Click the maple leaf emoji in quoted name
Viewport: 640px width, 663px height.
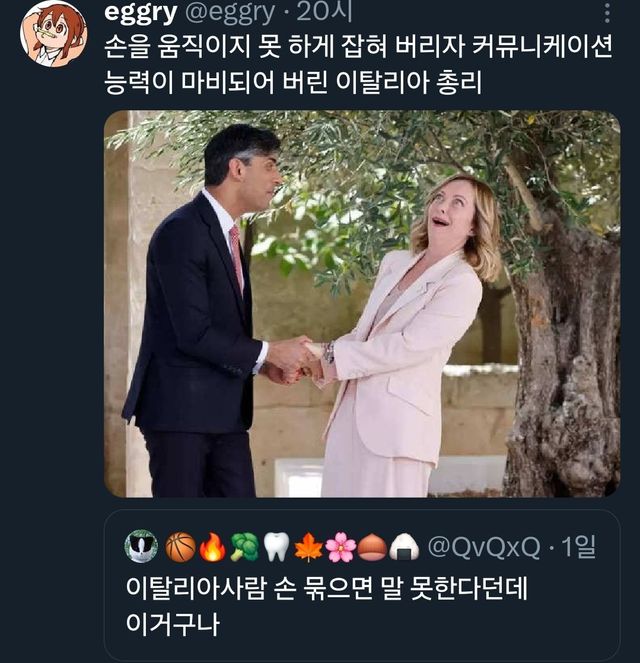(x=308, y=547)
